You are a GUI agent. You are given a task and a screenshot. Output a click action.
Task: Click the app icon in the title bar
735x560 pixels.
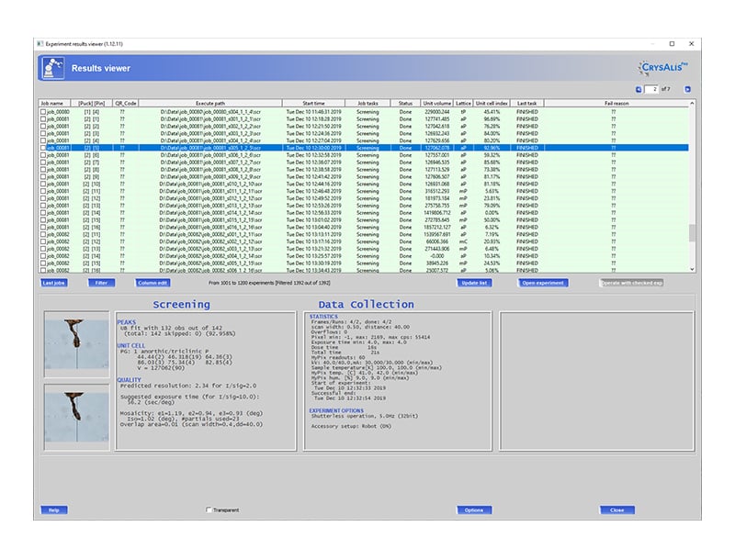40,44
